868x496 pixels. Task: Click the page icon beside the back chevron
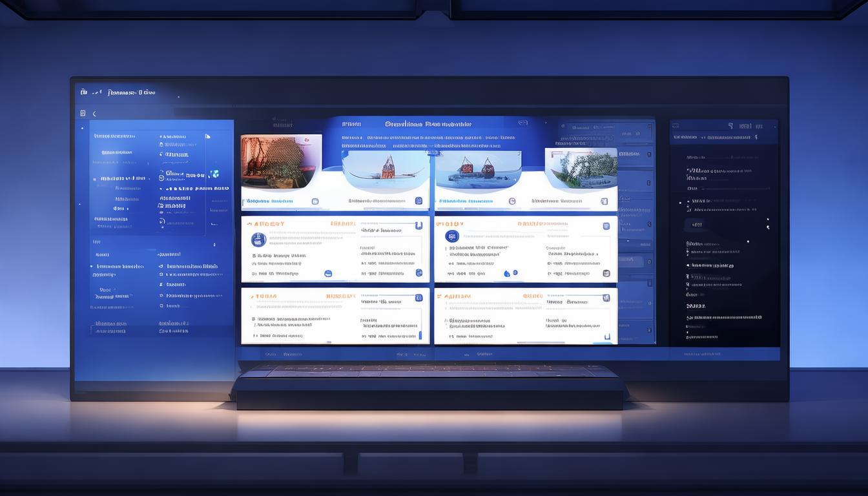pyautogui.click(x=83, y=113)
